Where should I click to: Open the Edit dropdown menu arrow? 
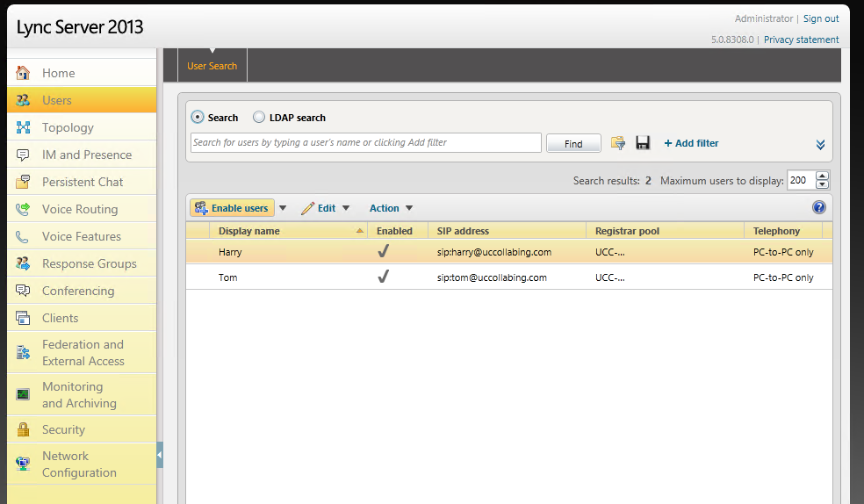point(346,208)
